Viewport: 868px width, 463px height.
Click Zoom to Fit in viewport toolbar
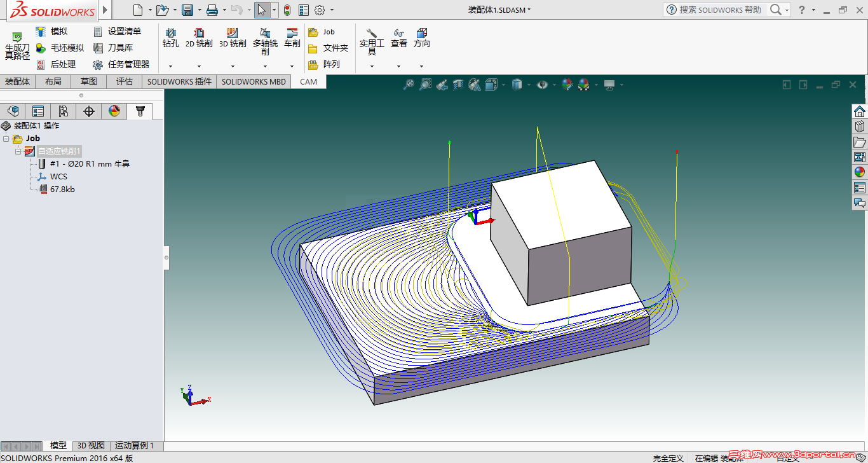(409, 85)
